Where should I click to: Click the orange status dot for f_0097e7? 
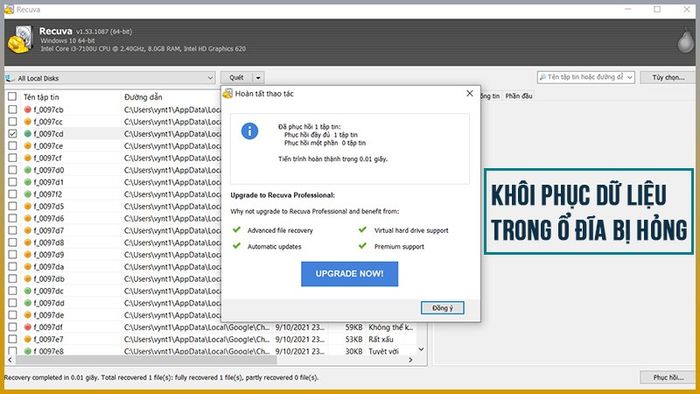[28, 339]
